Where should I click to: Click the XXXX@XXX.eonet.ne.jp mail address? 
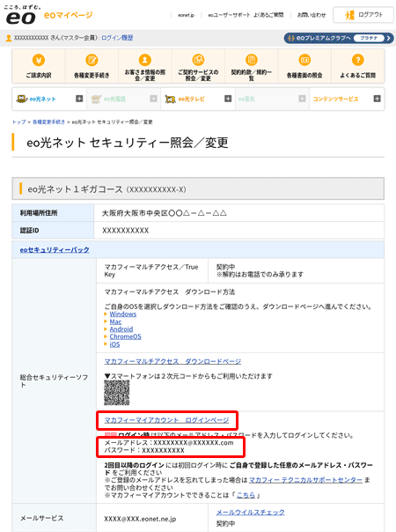(x=140, y=519)
